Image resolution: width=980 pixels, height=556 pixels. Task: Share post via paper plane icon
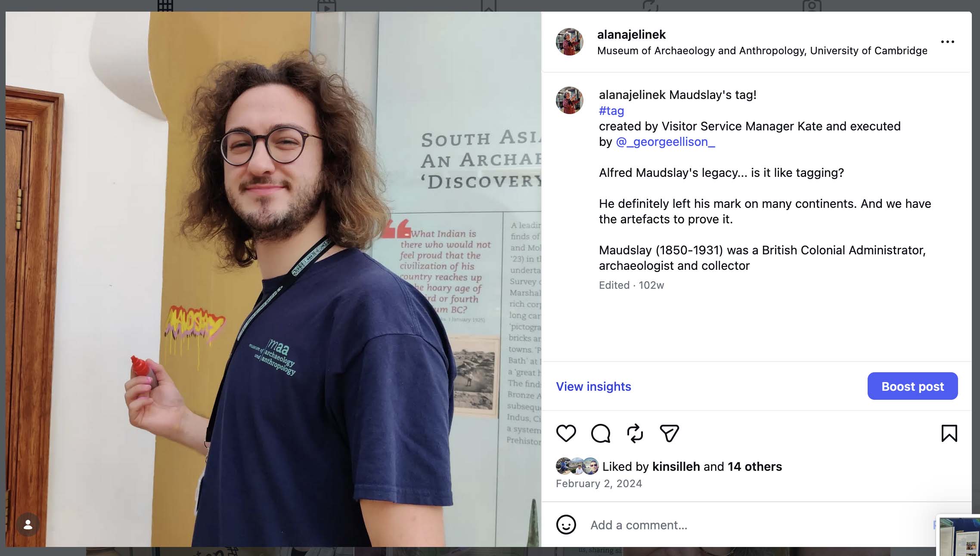pos(669,433)
